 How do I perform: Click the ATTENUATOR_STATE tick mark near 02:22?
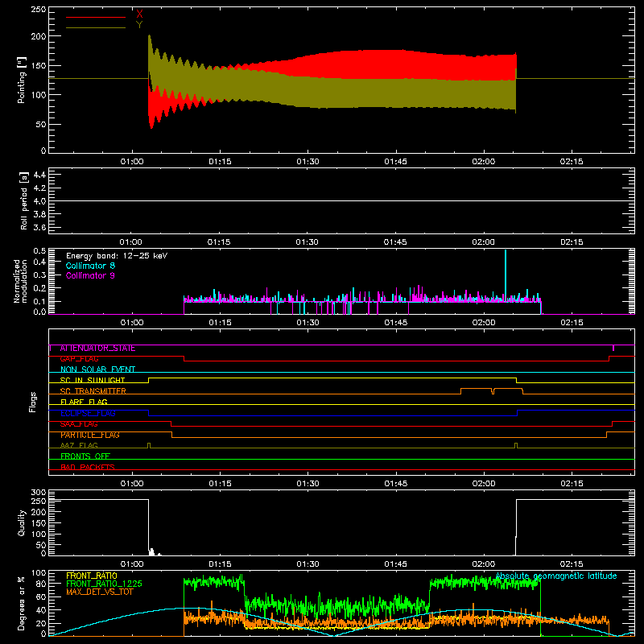click(613, 349)
